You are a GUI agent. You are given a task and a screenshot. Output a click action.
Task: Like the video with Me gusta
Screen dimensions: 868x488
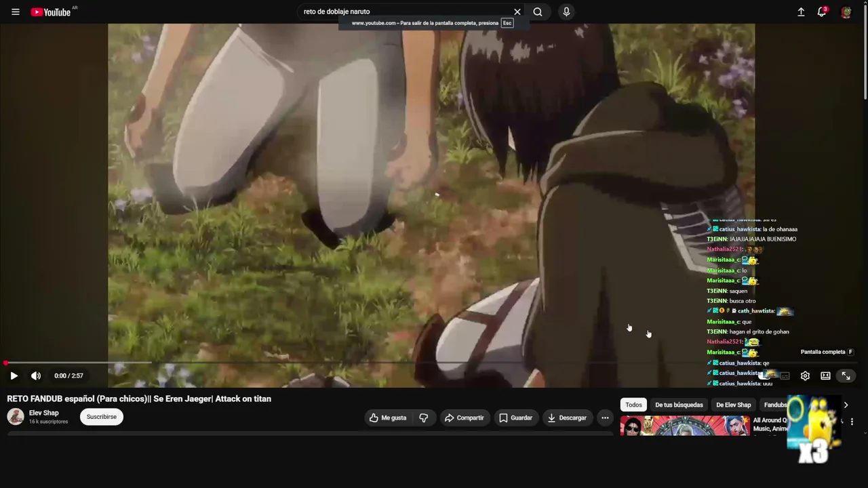389,418
